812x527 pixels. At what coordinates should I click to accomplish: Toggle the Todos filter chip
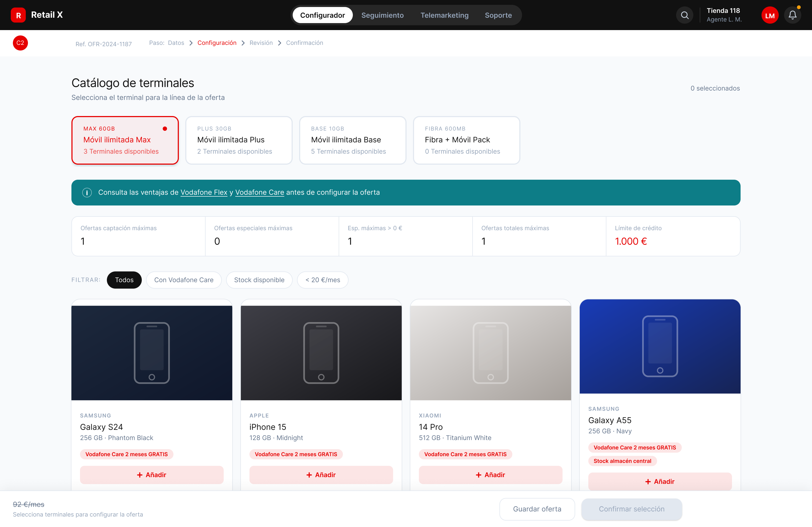[124, 280]
